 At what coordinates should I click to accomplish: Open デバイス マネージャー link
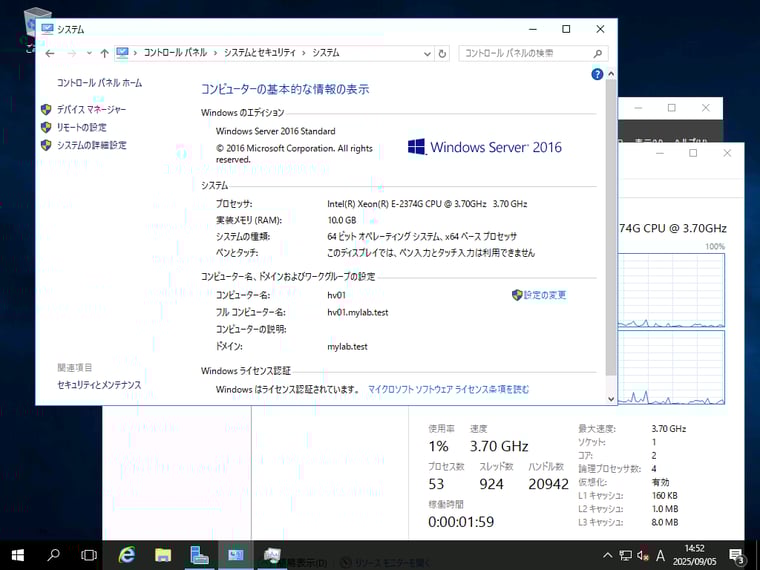coord(91,109)
